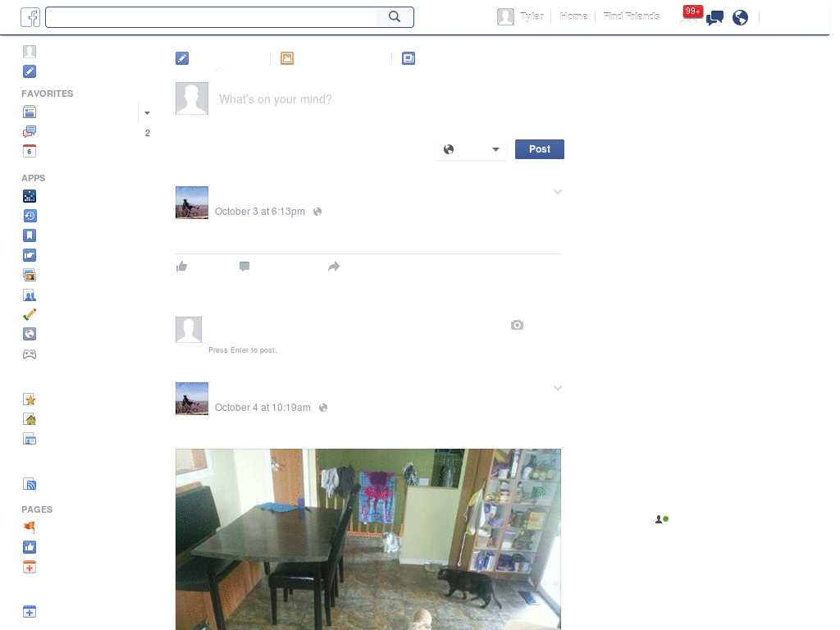
Task: Open the Events calendar icon in Favorites
Action: 30,150
